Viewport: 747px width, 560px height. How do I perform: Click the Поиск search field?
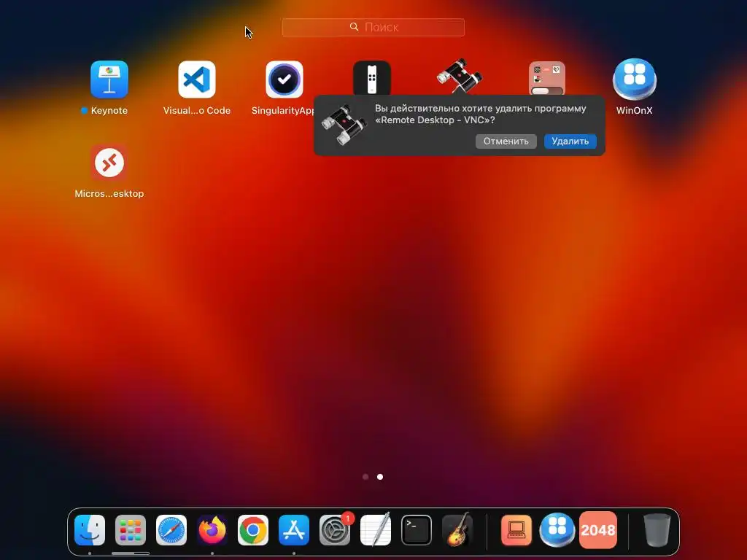coord(373,27)
